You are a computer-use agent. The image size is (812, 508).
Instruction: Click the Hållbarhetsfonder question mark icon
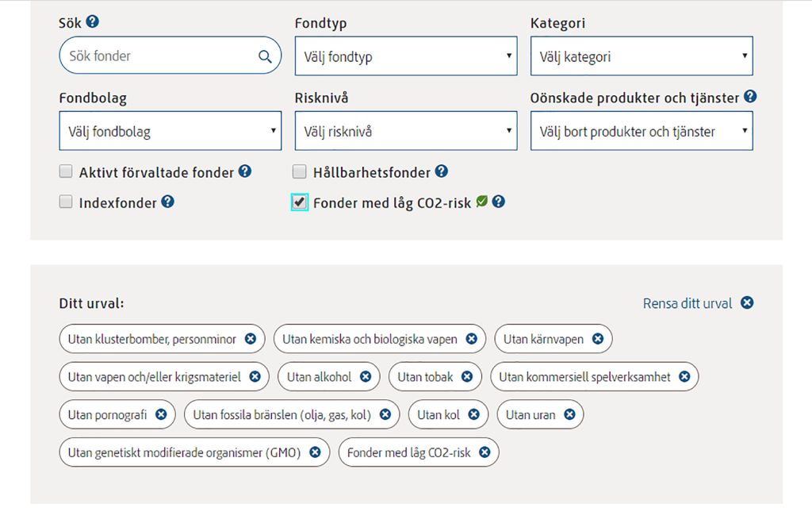pos(441,171)
